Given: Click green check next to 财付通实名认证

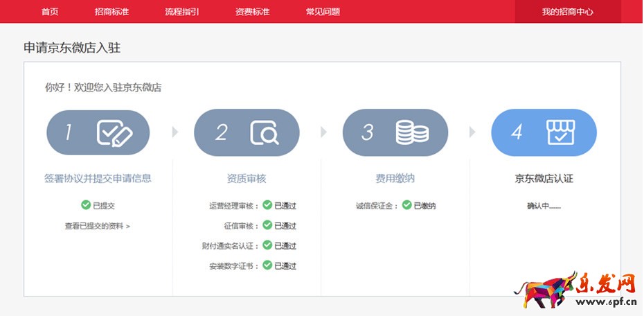Looking at the screenshot, I should (267, 245).
